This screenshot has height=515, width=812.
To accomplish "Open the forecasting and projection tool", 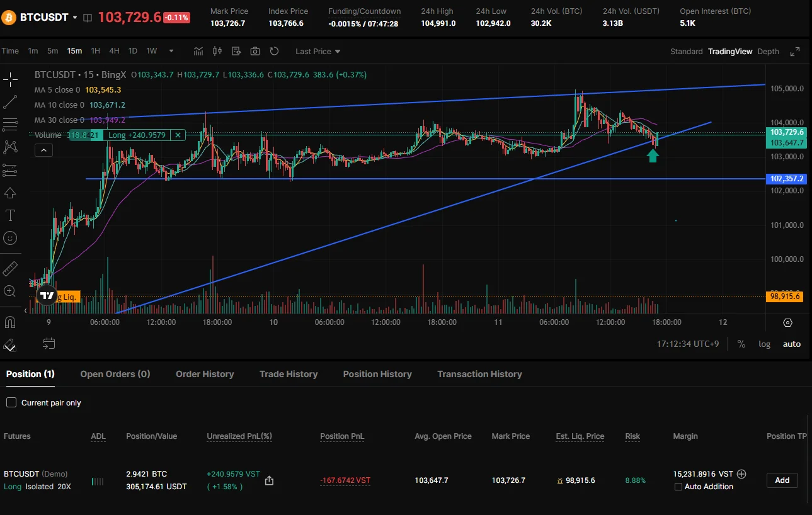I will pyautogui.click(x=10, y=170).
